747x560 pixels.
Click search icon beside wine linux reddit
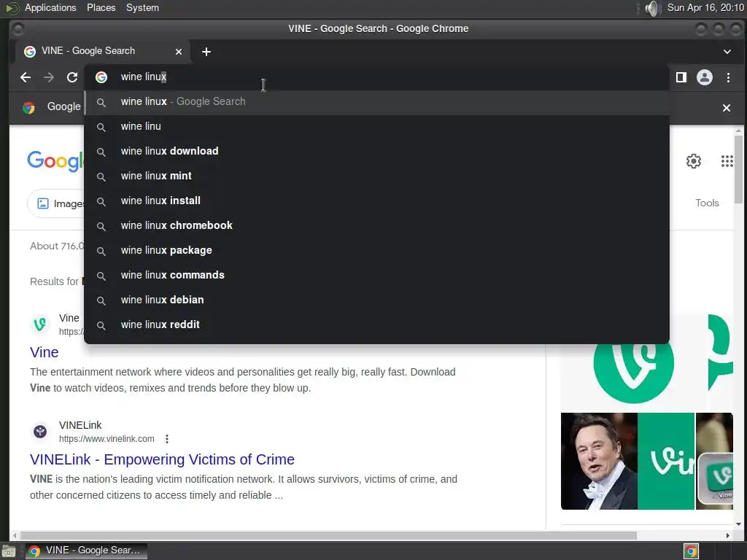tap(101, 325)
